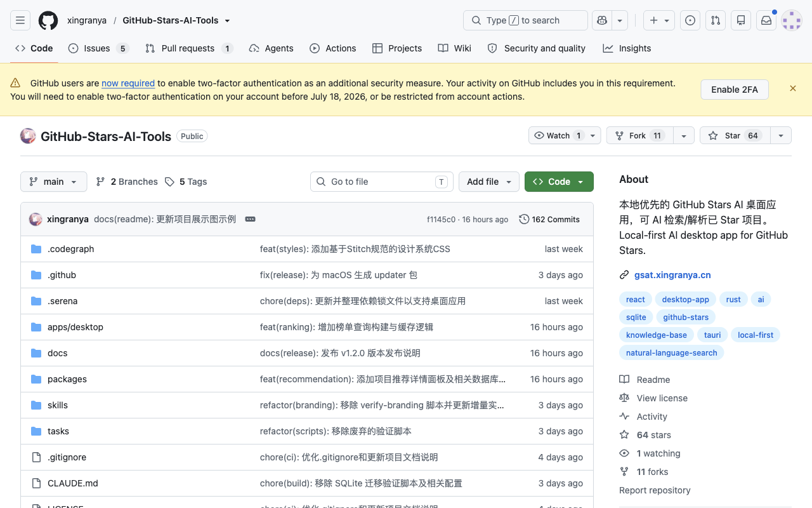The image size is (812, 508).
Task: View the 162 Commits history
Action: (x=549, y=219)
